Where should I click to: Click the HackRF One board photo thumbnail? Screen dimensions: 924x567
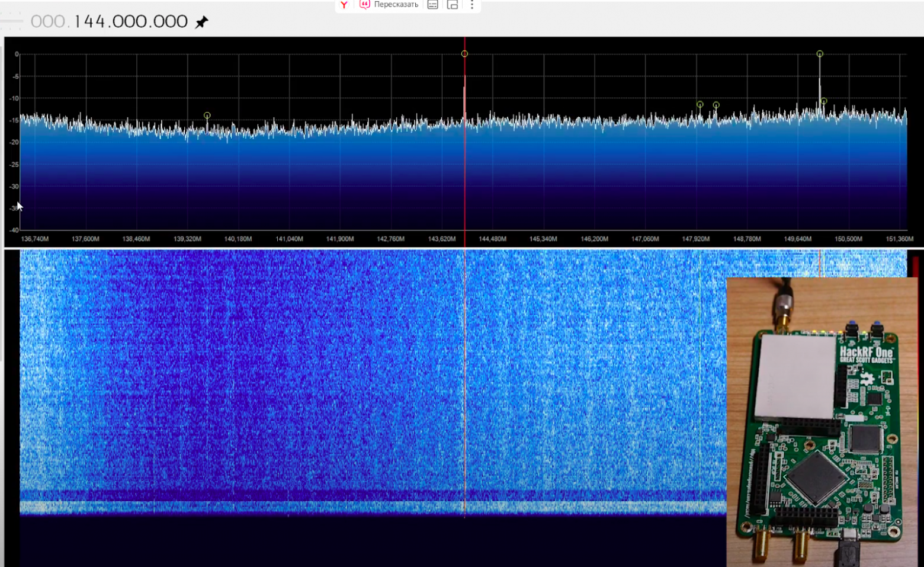[x=822, y=422]
